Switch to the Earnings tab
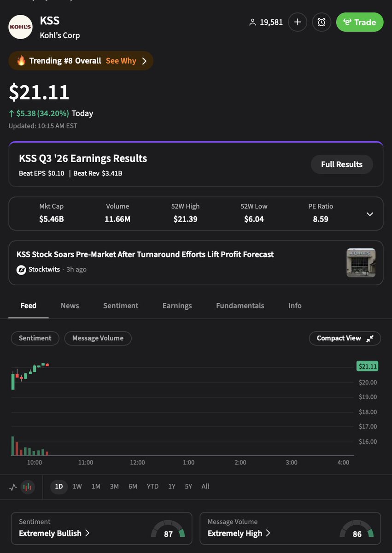 click(177, 306)
